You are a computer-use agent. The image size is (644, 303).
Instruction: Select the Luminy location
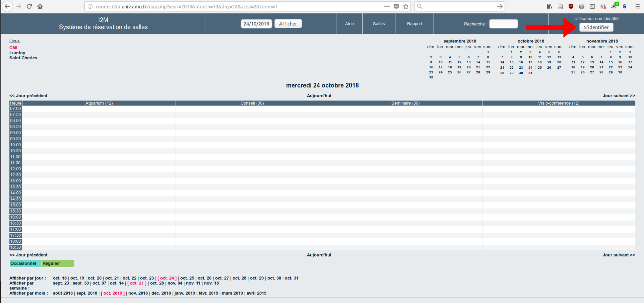17,53
